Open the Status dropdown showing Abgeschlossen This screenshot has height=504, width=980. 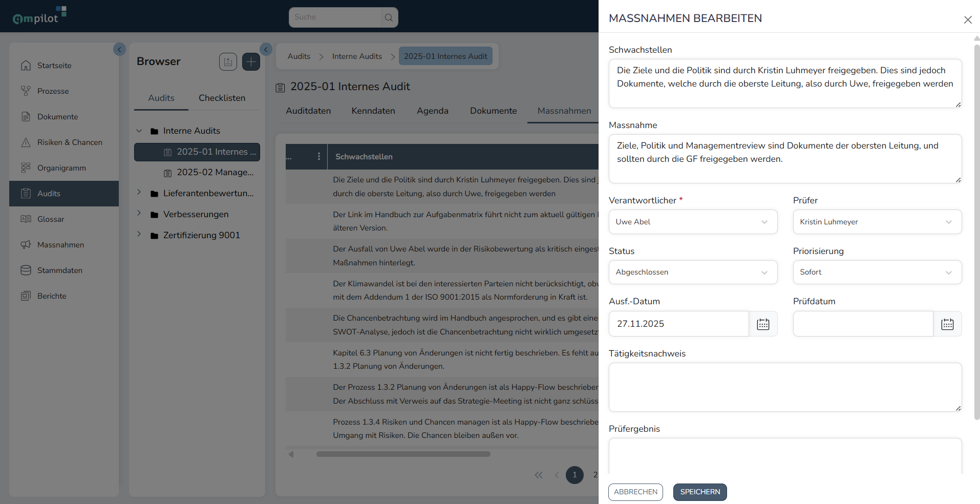pos(693,272)
